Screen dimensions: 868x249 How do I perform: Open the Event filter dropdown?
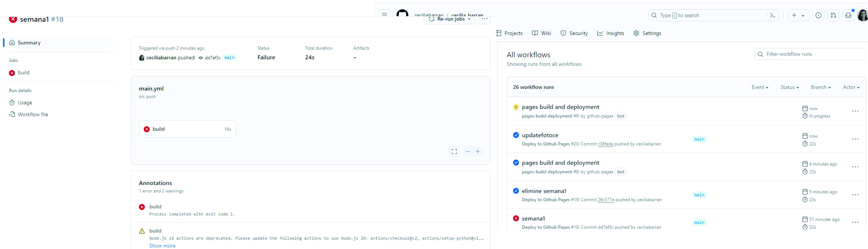pos(760,87)
